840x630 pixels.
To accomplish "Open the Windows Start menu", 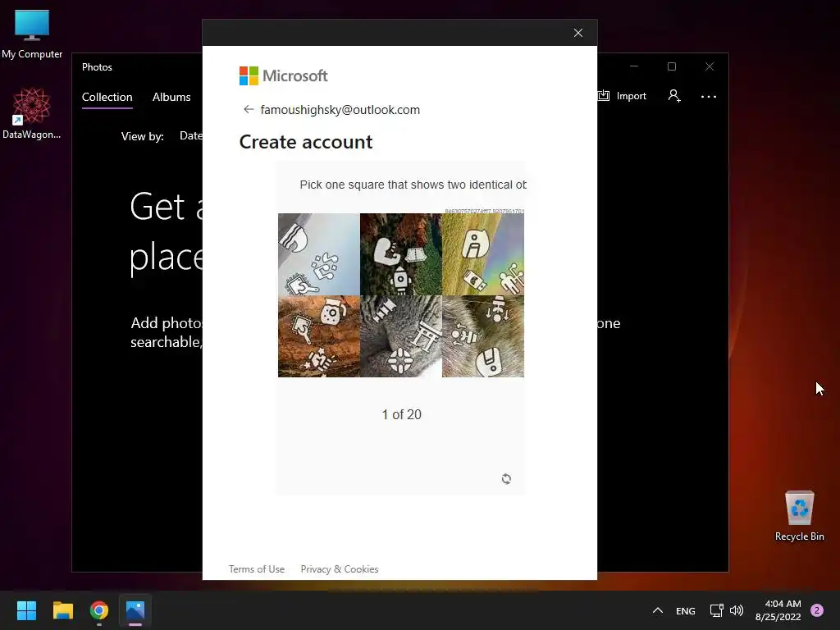I will pyautogui.click(x=26, y=610).
